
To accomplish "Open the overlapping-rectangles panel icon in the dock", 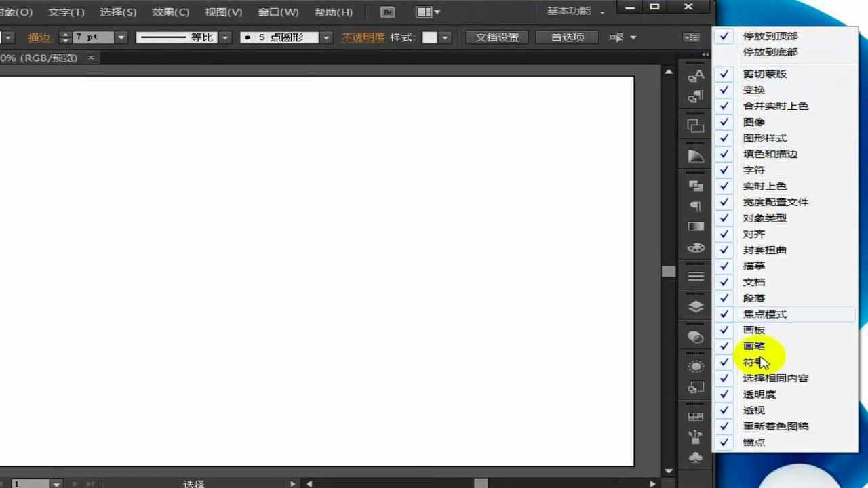I will coord(696,126).
